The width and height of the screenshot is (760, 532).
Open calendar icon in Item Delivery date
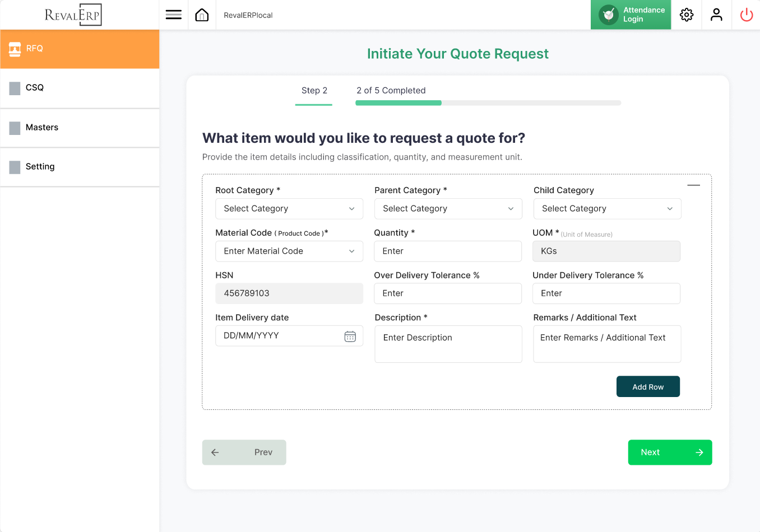(350, 336)
